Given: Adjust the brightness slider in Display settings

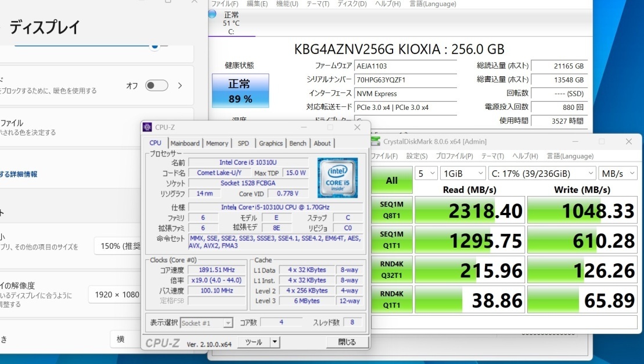Looking at the screenshot, I should coord(154,46).
